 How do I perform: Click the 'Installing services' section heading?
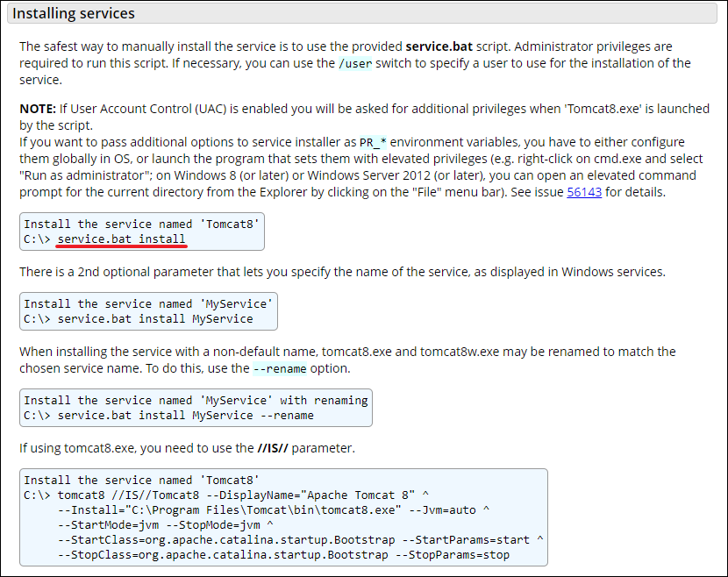(74, 13)
